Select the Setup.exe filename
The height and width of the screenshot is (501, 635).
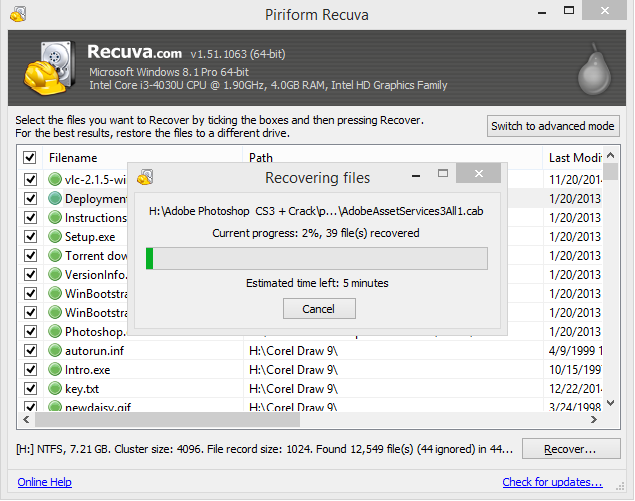pyautogui.click(x=90, y=237)
